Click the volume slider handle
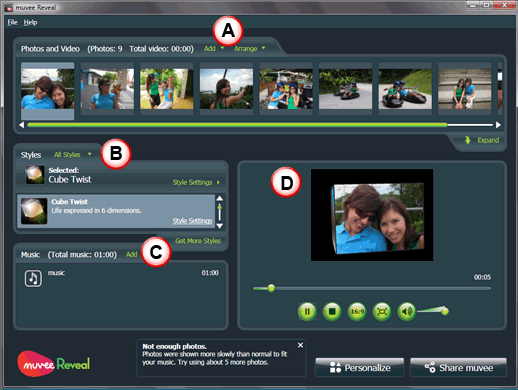Viewport: 518px width, 390px height. point(445,311)
